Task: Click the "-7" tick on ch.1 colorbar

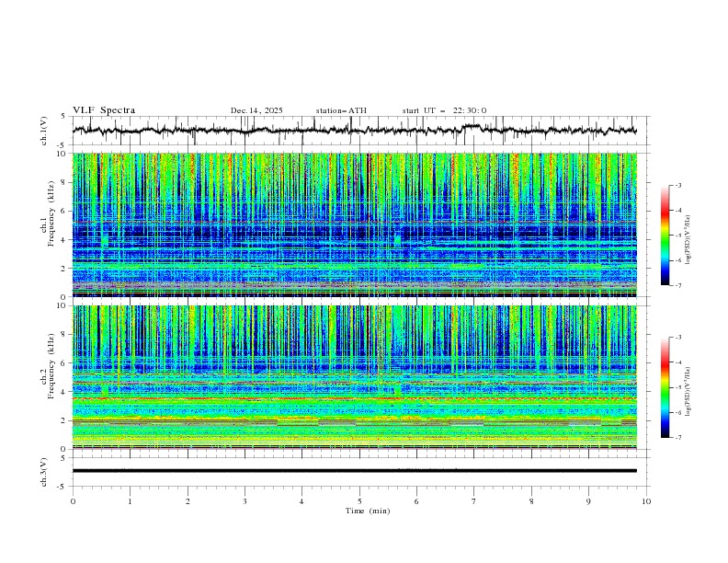Action: (678, 285)
